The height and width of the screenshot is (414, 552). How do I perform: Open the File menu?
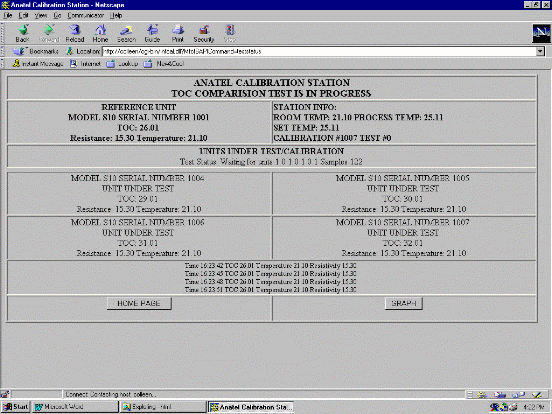tap(8, 15)
